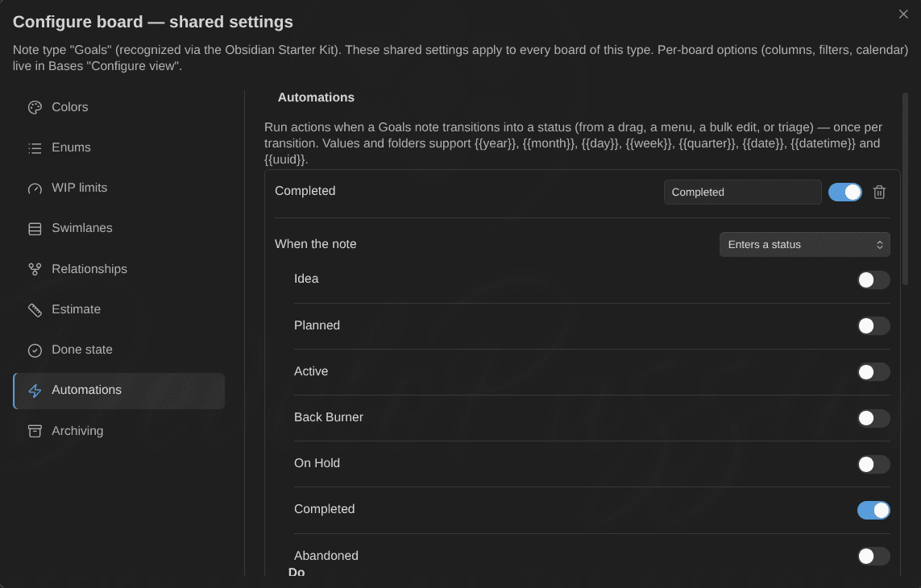Screen dimensions: 921x588
Task: Click the Done state checkmark icon
Action: tap(35, 350)
